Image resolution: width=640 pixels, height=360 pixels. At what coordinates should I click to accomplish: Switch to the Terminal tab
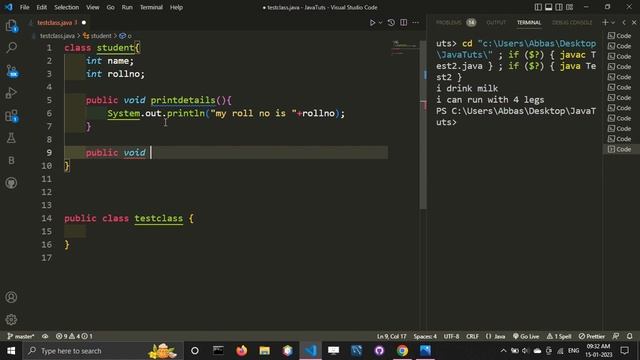pyautogui.click(x=529, y=22)
